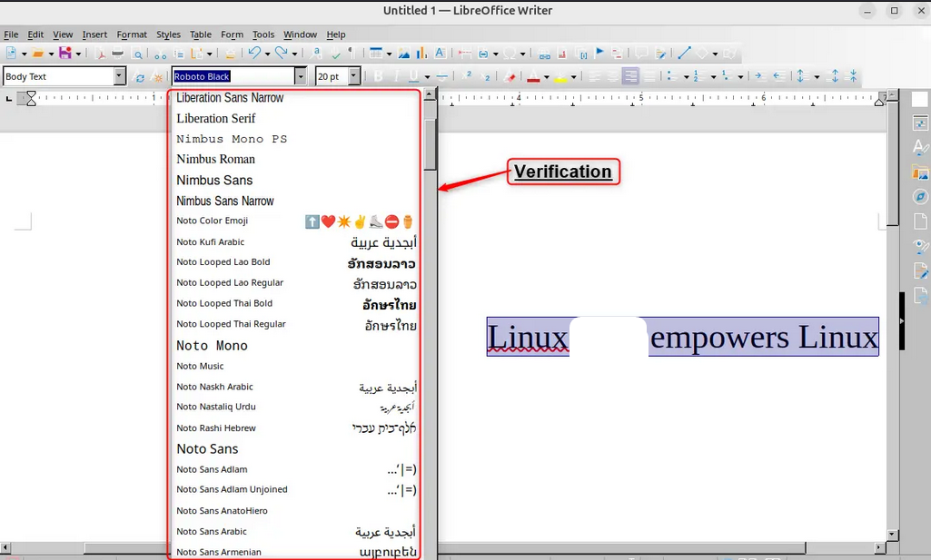931x560 pixels.
Task: Insert a hyperlink with the link icon
Action: click(x=546, y=54)
